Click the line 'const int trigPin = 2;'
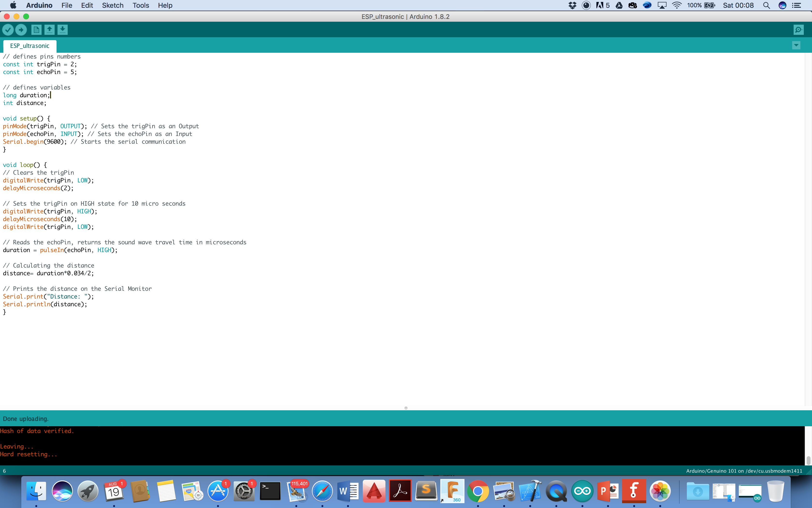 coord(40,64)
